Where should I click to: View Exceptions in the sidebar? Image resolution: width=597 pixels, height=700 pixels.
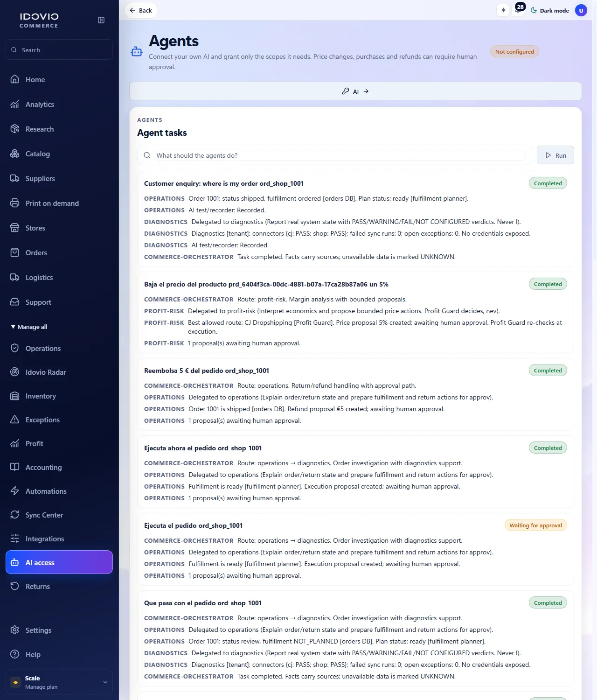click(x=59, y=420)
